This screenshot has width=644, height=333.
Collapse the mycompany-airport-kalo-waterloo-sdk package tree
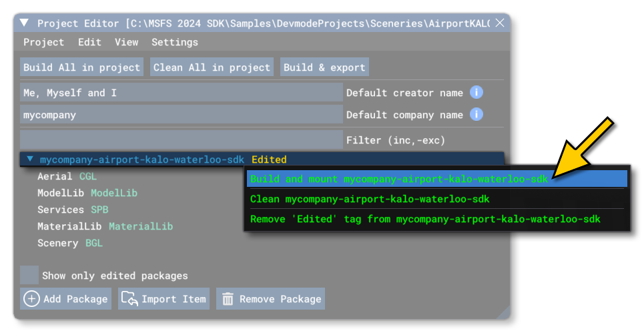30,159
